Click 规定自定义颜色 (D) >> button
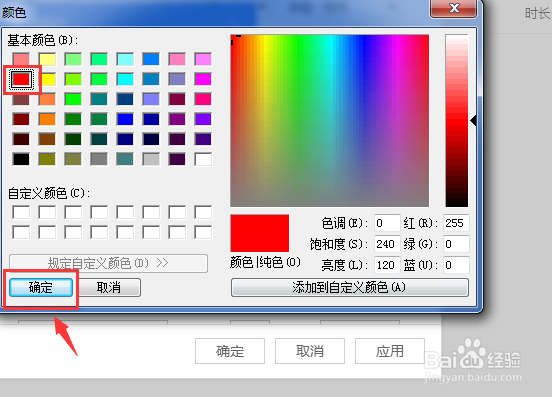 pos(108,263)
